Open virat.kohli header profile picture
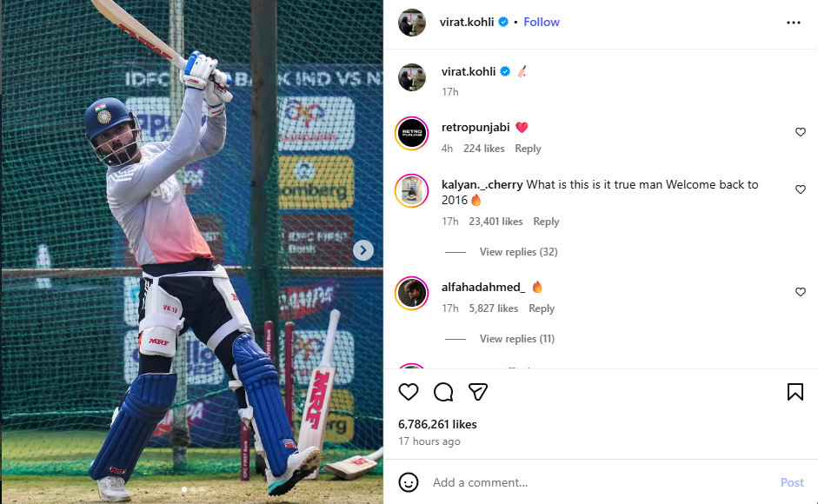This screenshot has height=504, width=818. (x=412, y=23)
